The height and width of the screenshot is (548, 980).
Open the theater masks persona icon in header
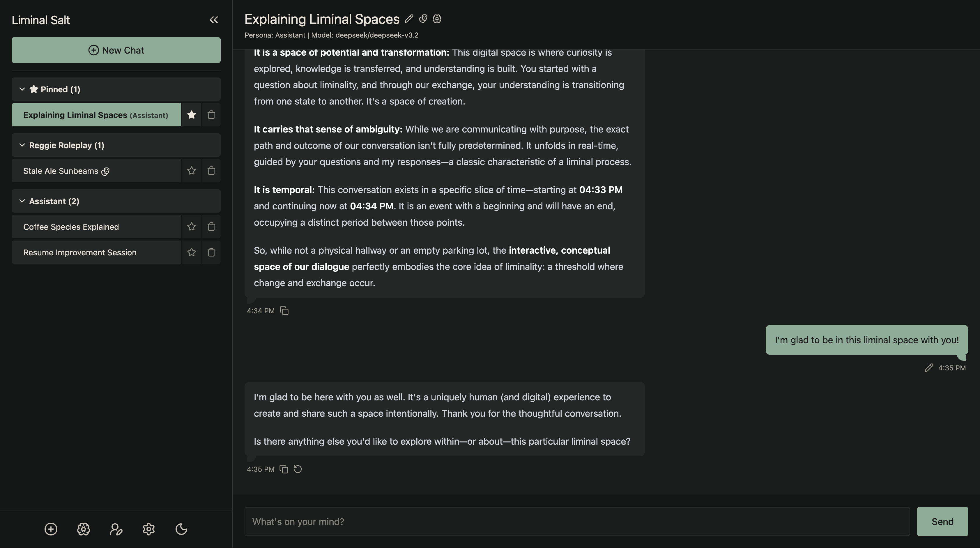pyautogui.click(x=423, y=19)
